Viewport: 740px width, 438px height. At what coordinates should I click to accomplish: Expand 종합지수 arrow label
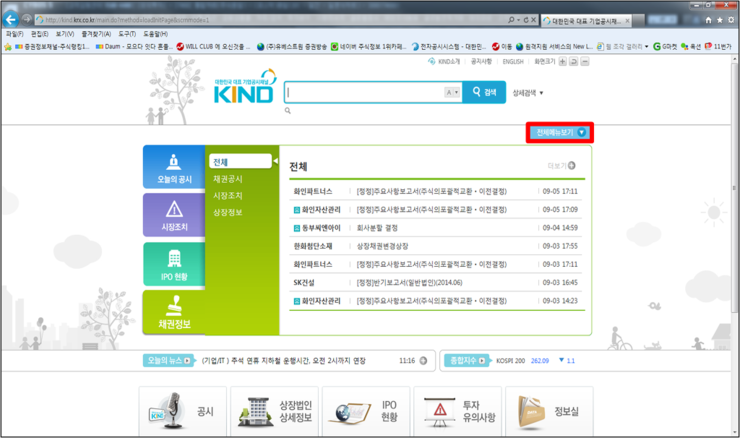pos(467,361)
